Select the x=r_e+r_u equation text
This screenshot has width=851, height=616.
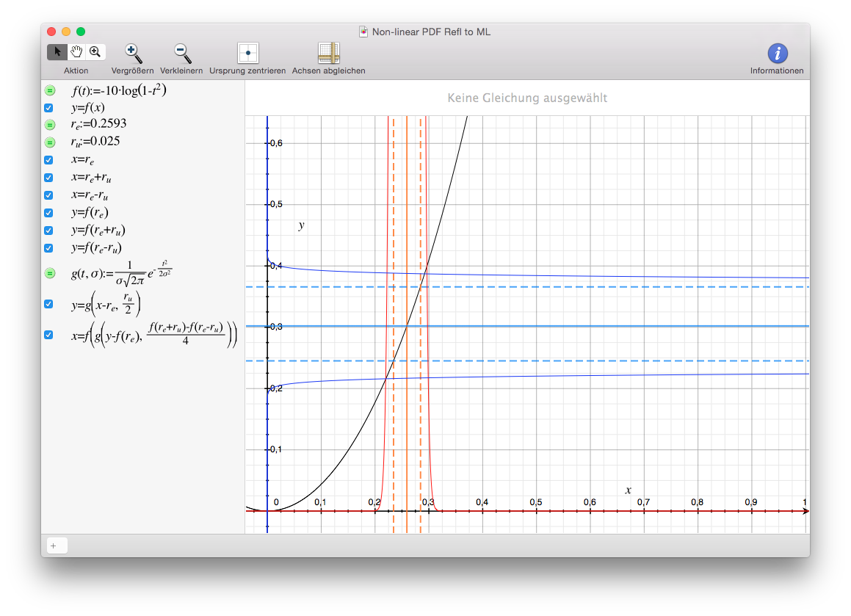pos(91,178)
